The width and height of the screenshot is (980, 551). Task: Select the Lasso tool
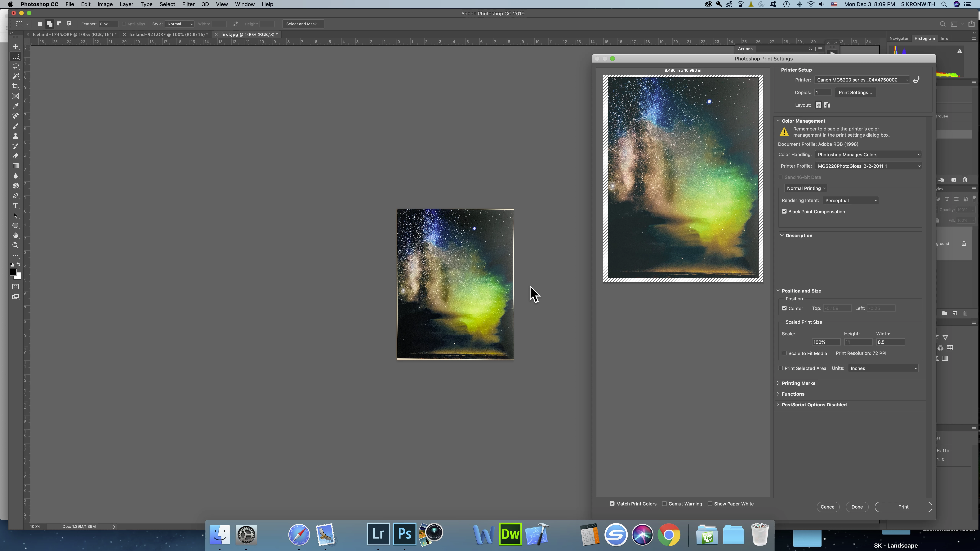point(16,66)
